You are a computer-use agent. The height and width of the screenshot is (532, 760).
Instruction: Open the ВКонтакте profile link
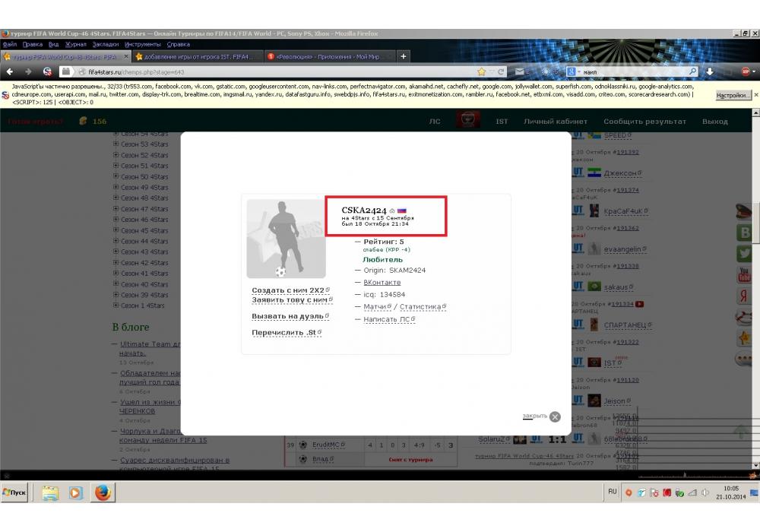pyautogui.click(x=382, y=282)
